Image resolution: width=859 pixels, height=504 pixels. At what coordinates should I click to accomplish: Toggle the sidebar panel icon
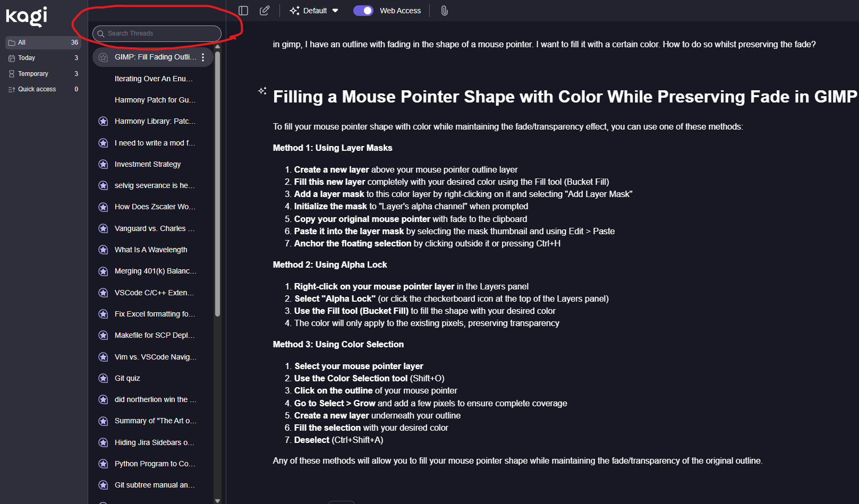pyautogui.click(x=243, y=11)
